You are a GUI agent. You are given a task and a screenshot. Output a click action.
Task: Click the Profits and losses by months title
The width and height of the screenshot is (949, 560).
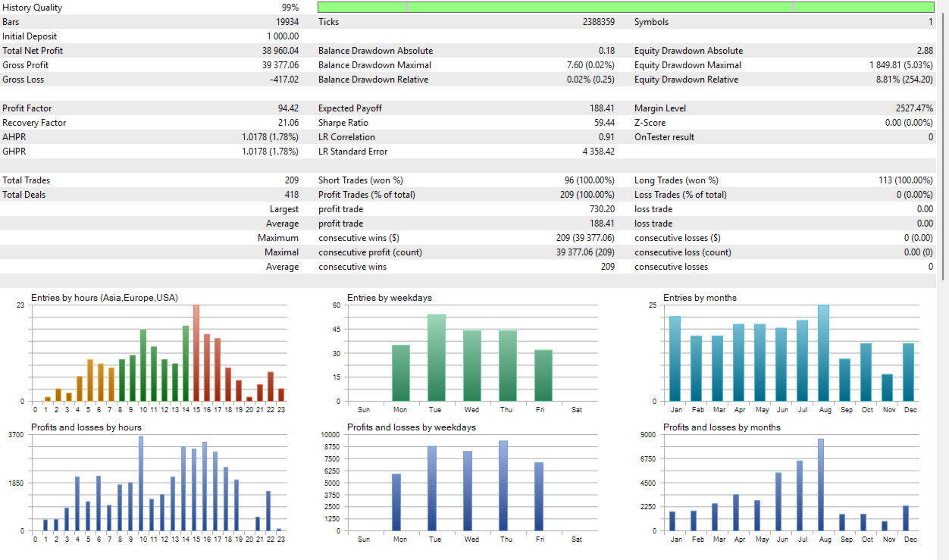click(722, 427)
